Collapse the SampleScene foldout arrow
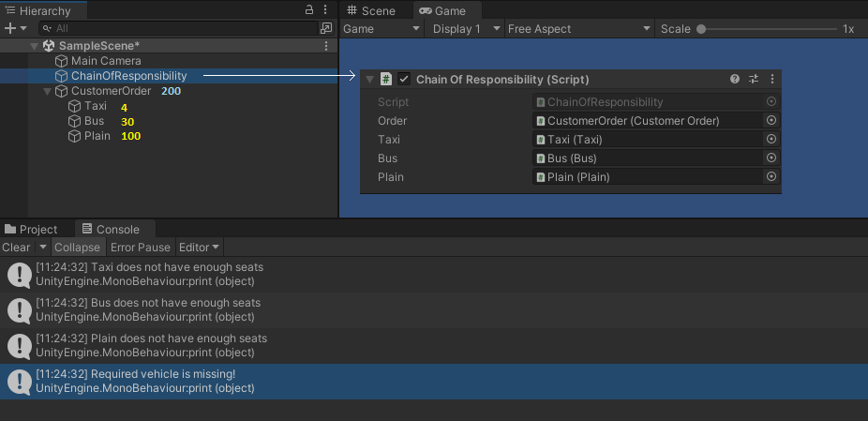This screenshot has width=868, height=421. point(35,46)
